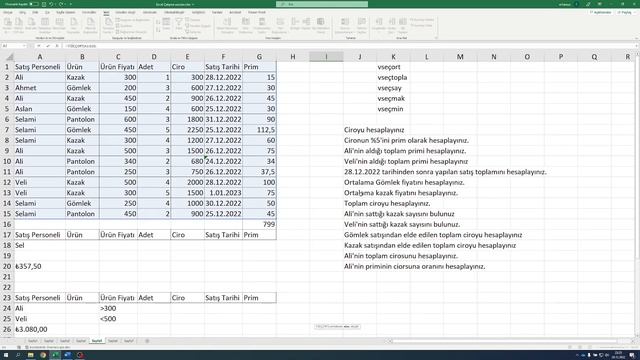Viewport: 640px width, 360px height.
Task: Select cell containing '₺3.080,00'
Action: click(40, 329)
